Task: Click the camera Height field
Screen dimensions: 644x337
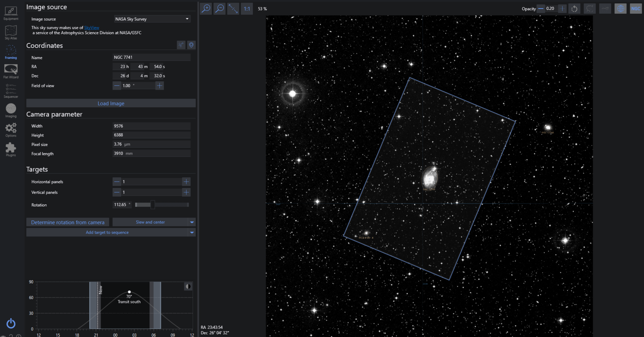Action: (152, 135)
